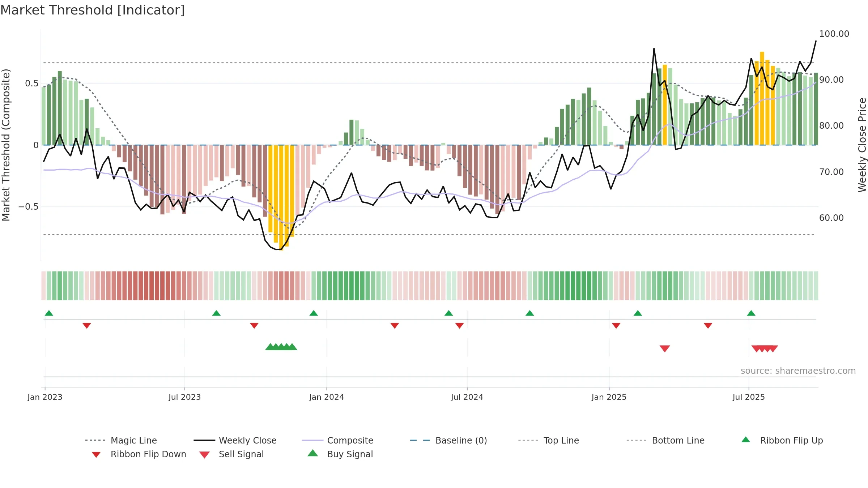Click the ribbon flip down marker just before Jul 2024
The image size is (868, 488).
[459, 326]
